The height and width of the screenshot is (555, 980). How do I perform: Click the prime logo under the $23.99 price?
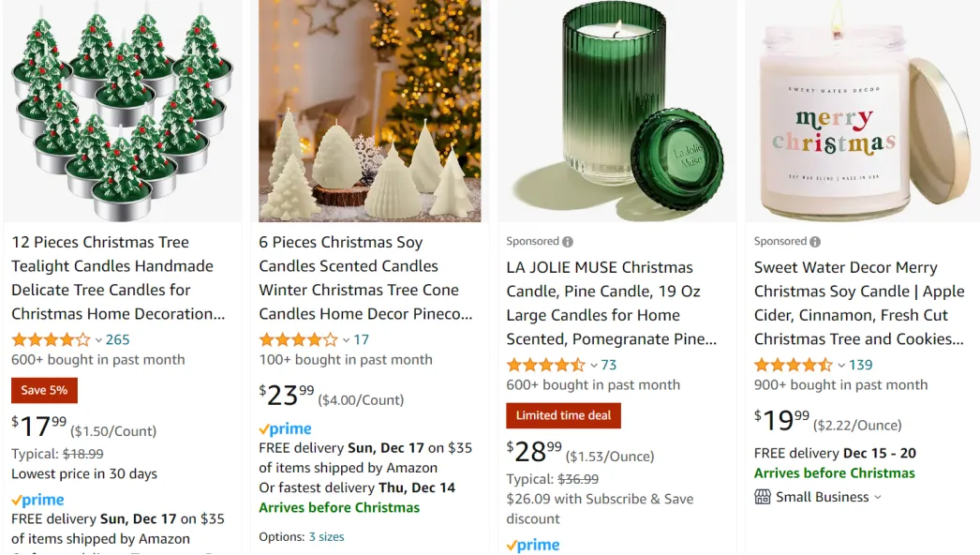[285, 429]
